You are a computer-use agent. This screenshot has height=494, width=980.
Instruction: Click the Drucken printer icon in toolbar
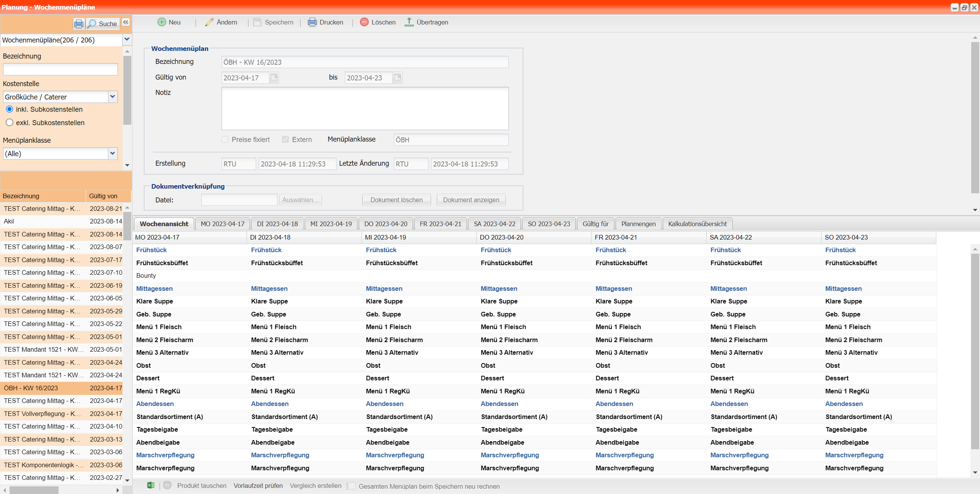click(312, 22)
